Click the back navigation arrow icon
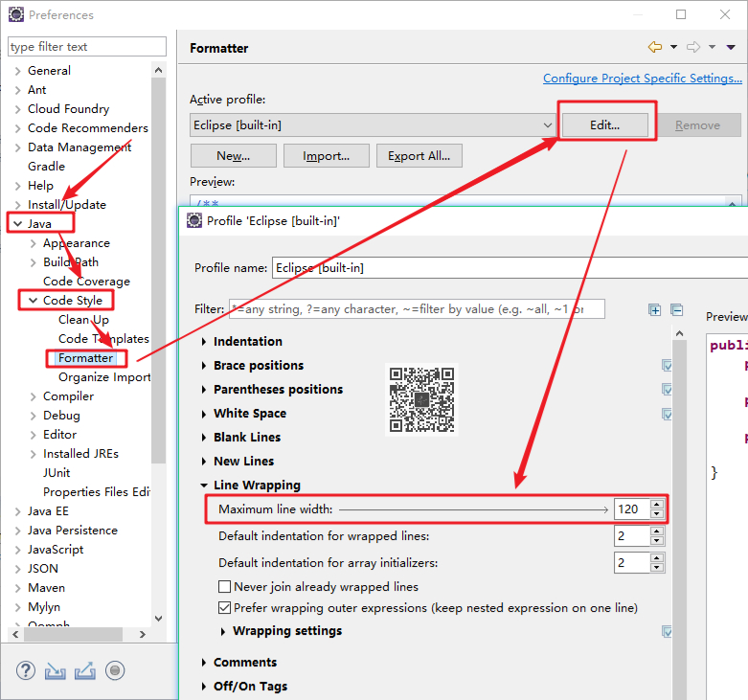The width and height of the screenshot is (748, 700). [x=654, y=47]
